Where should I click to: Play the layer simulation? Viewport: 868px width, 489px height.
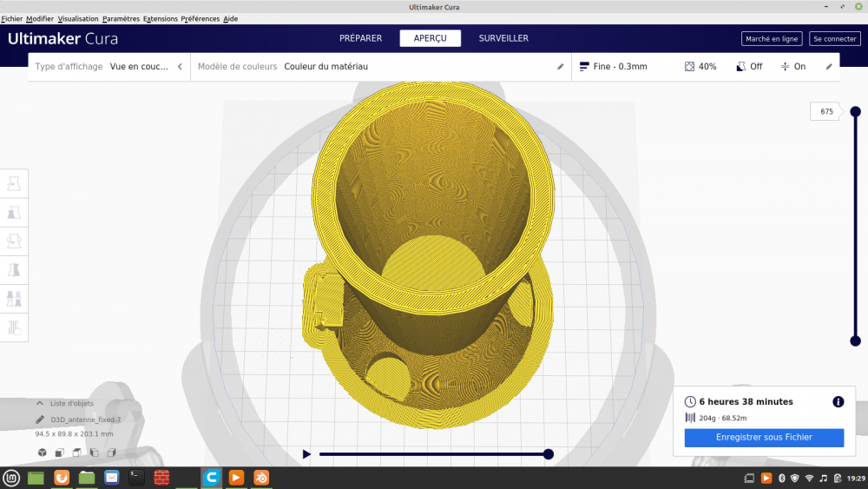pyautogui.click(x=306, y=454)
